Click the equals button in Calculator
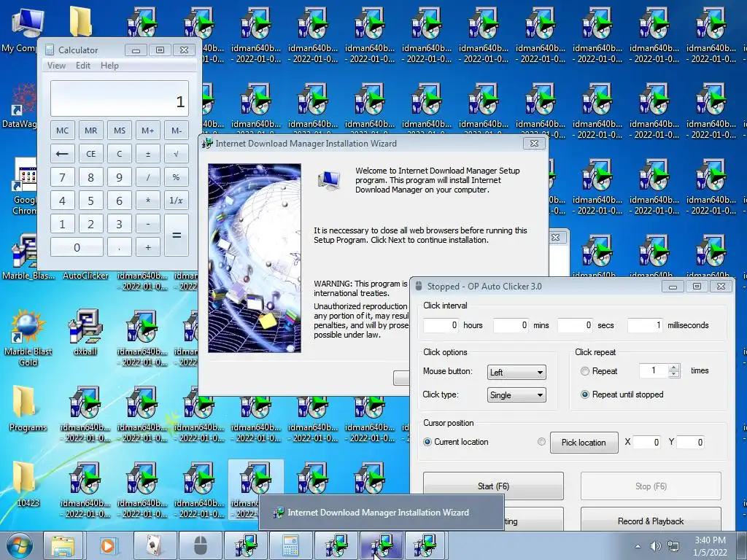The height and width of the screenshot is (560, 747). coord(177,236)
